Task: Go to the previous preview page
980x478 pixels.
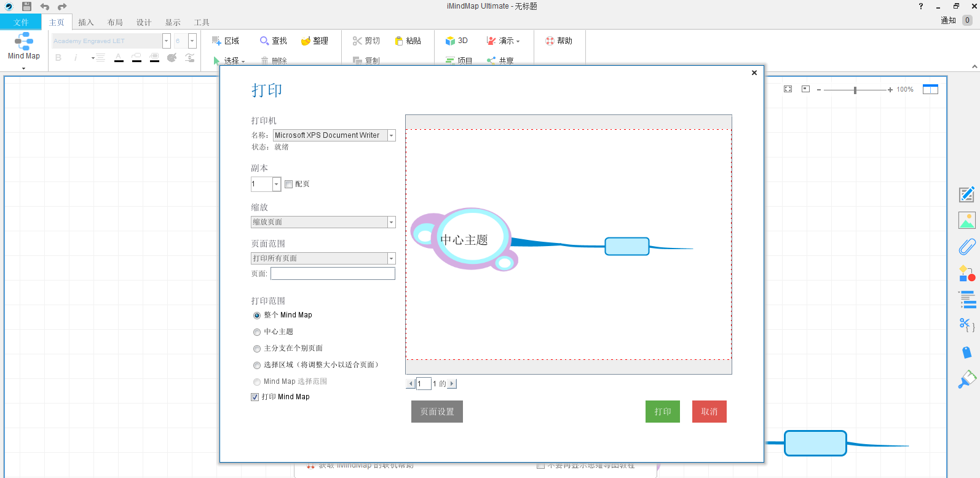Action: pos(410,384)
